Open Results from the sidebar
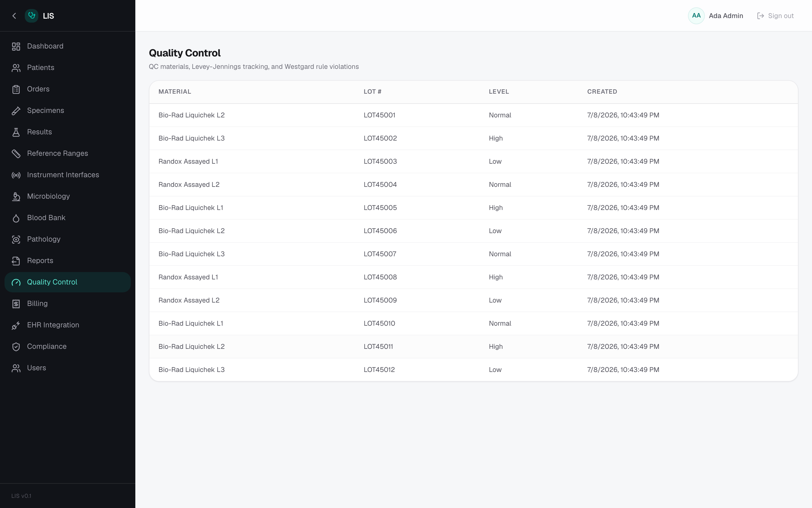 67,132
